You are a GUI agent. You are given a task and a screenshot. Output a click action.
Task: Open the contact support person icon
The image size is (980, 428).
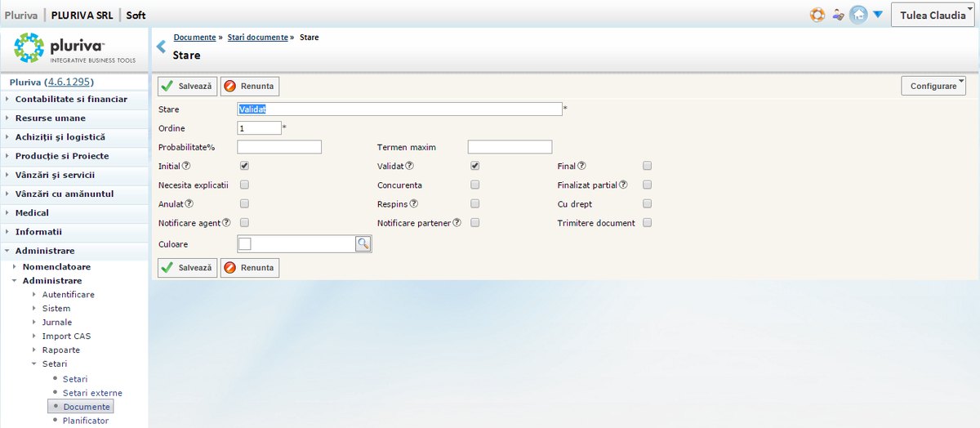[838, 15]
